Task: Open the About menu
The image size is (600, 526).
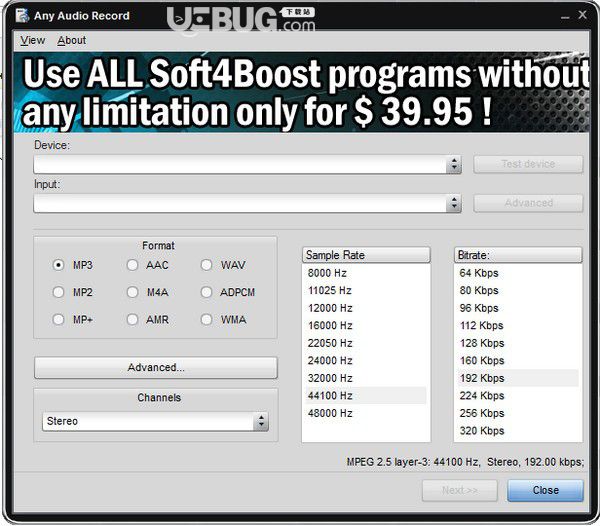Action: point(72,40)
